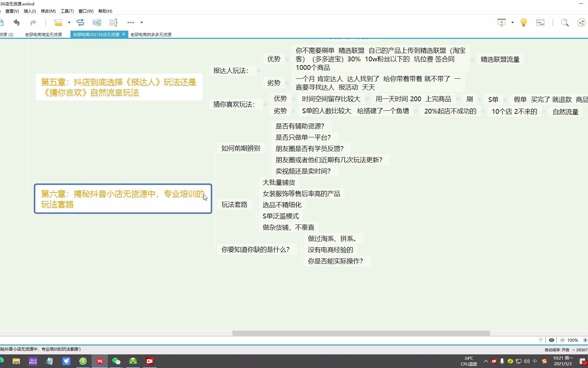This screenshot has width=588, height=368.
Task: Share the mind map with the green icon
Action: point(582,22)
